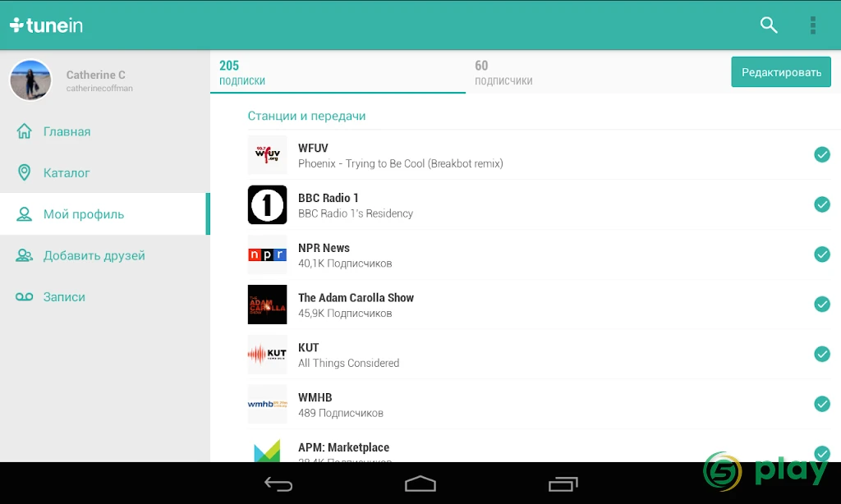841x504 pixels.
Task: Toggle the WFUV follow checkmark
Action: (x=821, y=154)
